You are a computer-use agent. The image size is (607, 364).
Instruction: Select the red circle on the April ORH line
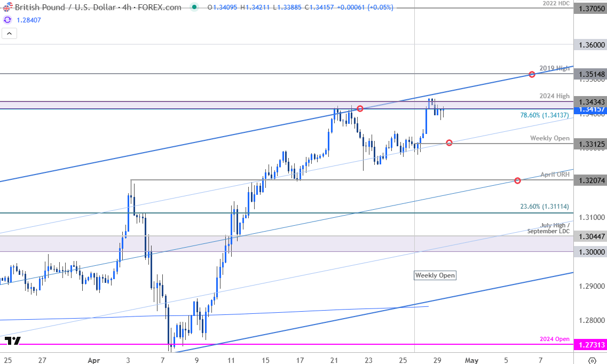[x=517, y=180]
